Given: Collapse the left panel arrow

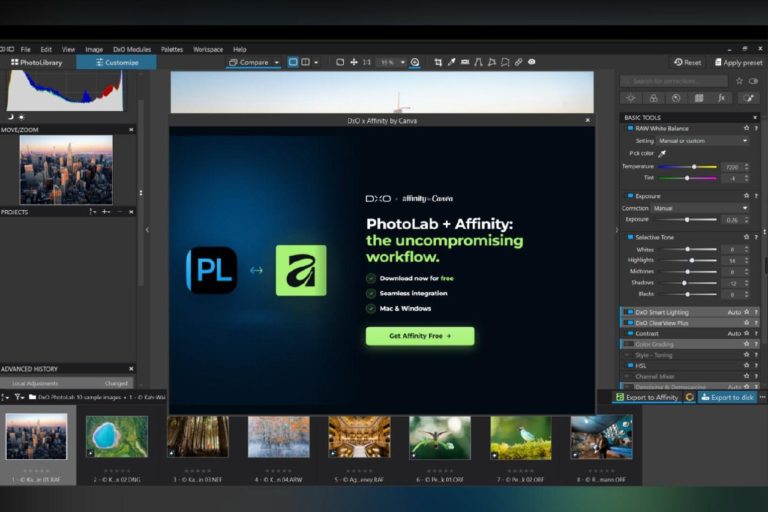Looking at the screenshot, I should [x=147, y=229].
